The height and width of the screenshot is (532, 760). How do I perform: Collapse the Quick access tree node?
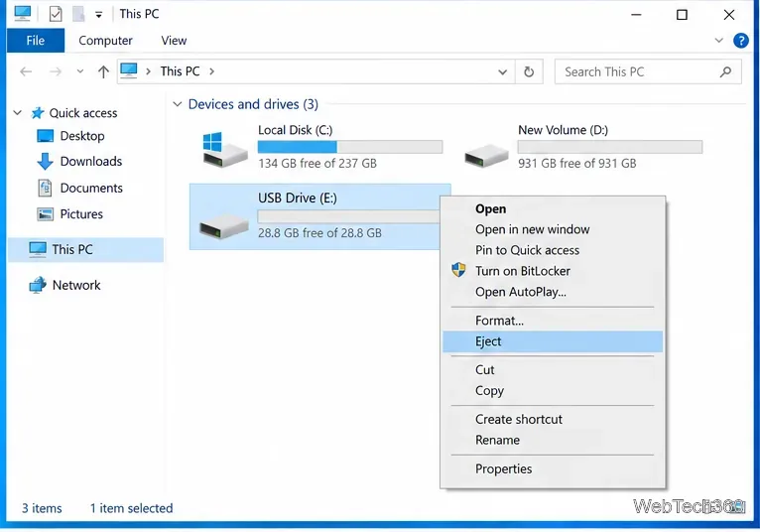(x=18, y=112)
